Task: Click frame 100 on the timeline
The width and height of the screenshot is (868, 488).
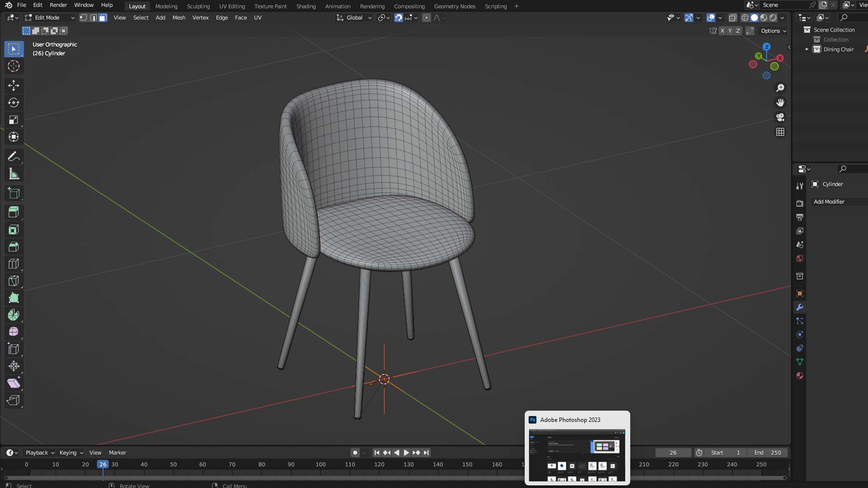Action: [321, 465]
